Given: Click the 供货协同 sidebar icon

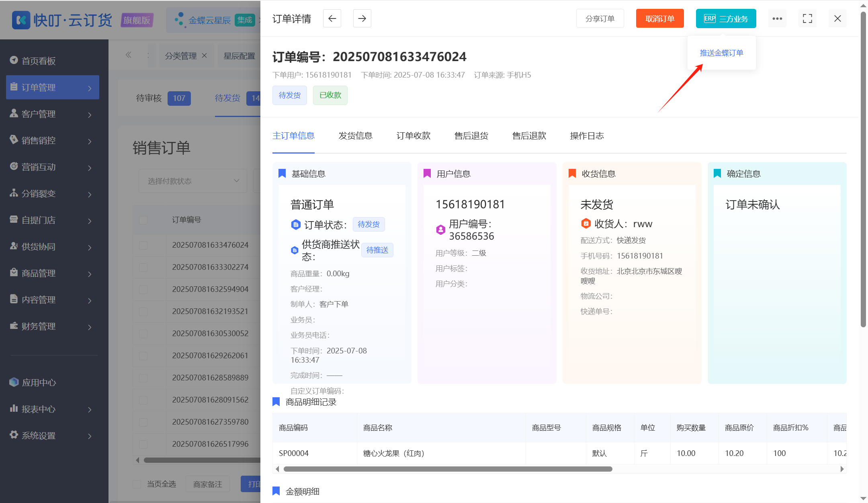Looking at the screenshot, I should pos(14,246).
